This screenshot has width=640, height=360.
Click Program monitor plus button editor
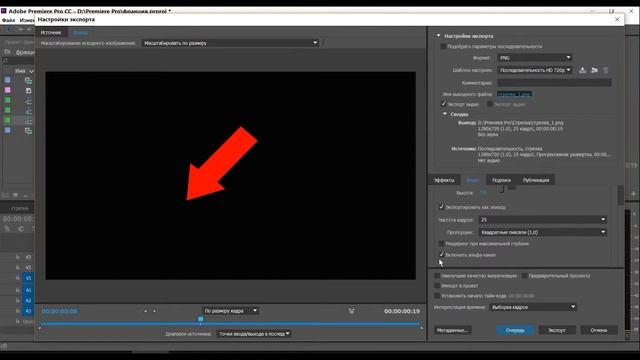click(x=633, y=193)
